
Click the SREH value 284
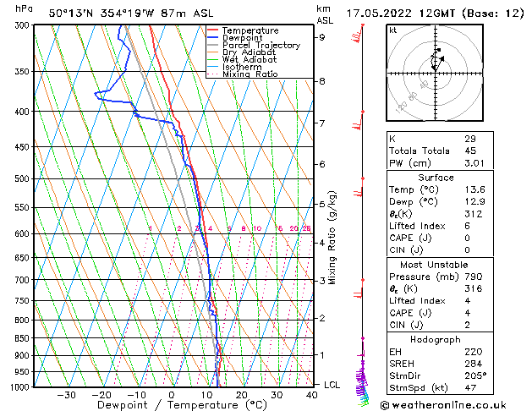click(x=474, y=364)
